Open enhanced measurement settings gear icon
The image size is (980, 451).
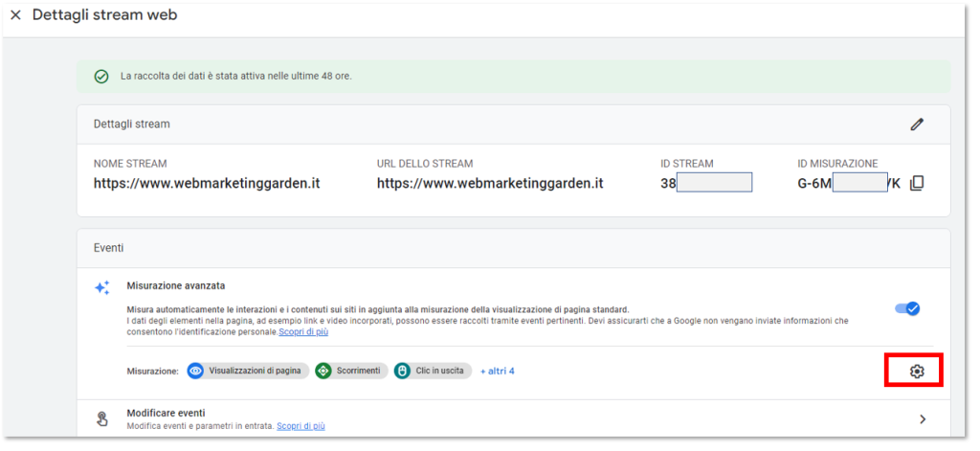tap(916, 371)
